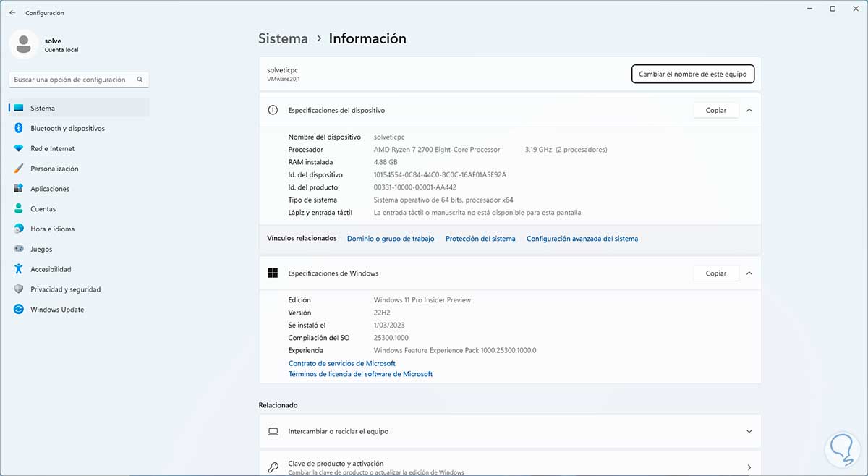
Task: Select product ID 00331-10000-00001-AA442
Action: pyautogui.click(x=415, y=187)
